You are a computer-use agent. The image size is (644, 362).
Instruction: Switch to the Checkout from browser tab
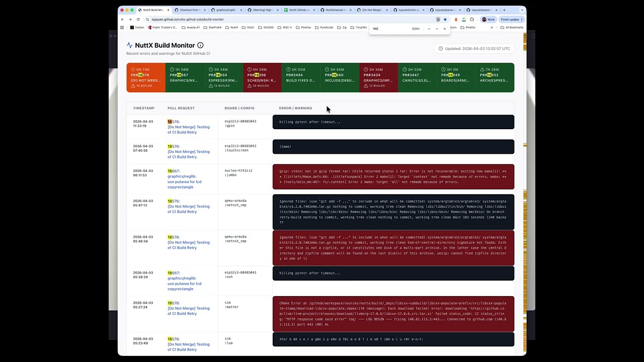point(190,10)
